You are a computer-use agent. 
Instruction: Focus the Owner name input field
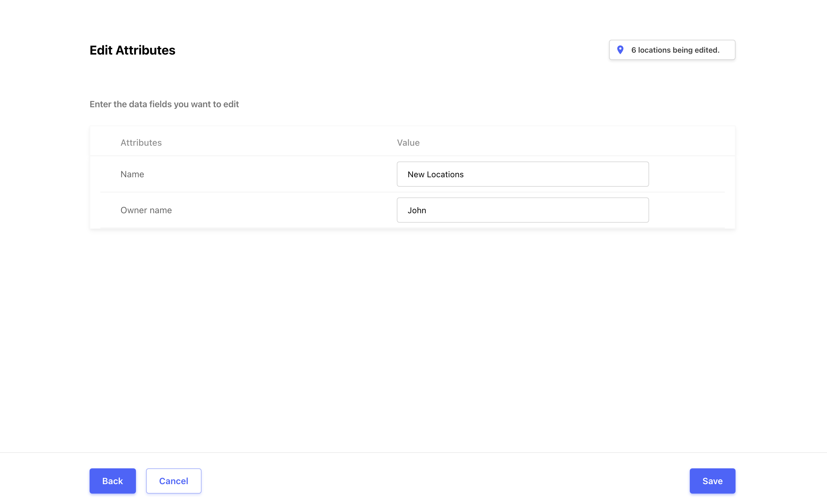point(523,210)
